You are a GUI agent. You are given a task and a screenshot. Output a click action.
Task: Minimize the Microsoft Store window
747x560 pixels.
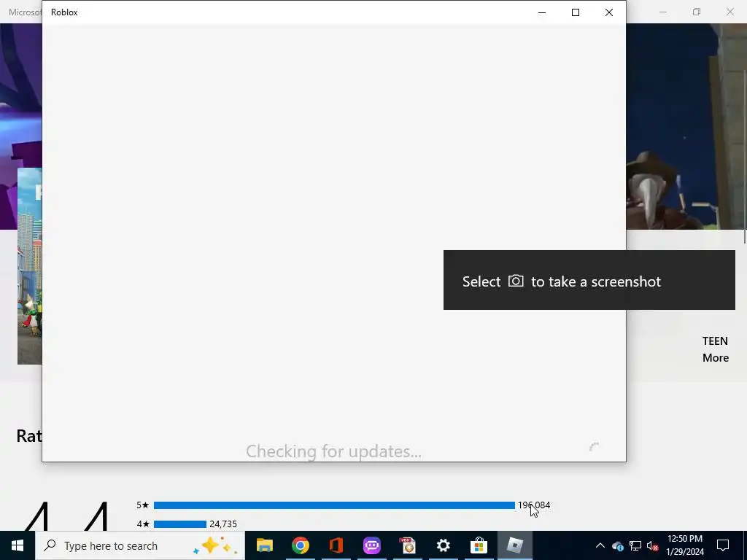click(x=663, y=12)
